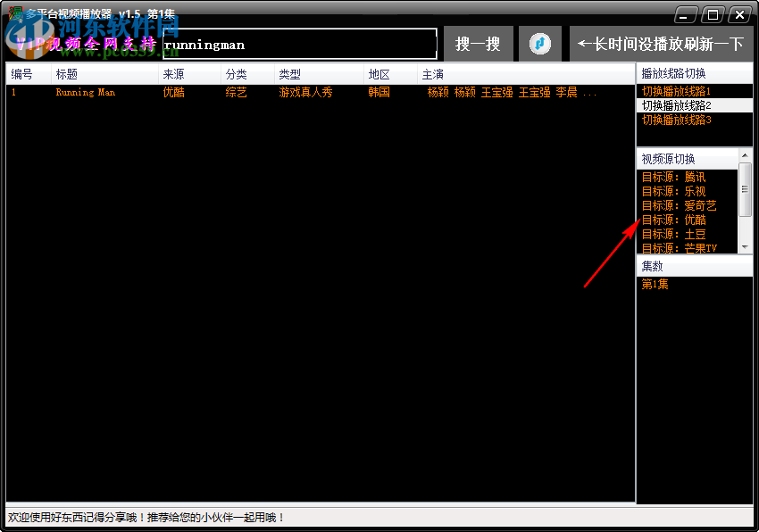759x532 pixels.
Task: Sort by the 标题 column header
Action: coord(104,74)
